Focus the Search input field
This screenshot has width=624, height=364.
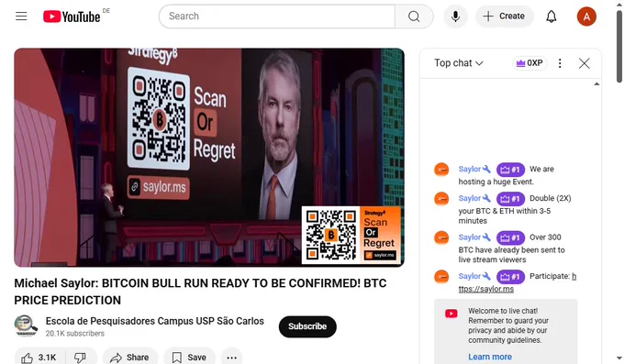[x=277, y=17]
